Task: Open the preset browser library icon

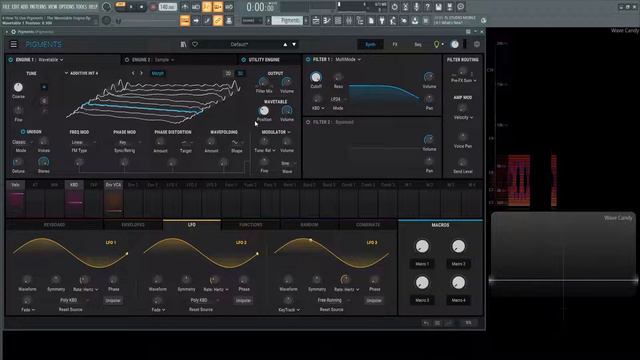Action: pyautogui.click(x=183, y=44)
